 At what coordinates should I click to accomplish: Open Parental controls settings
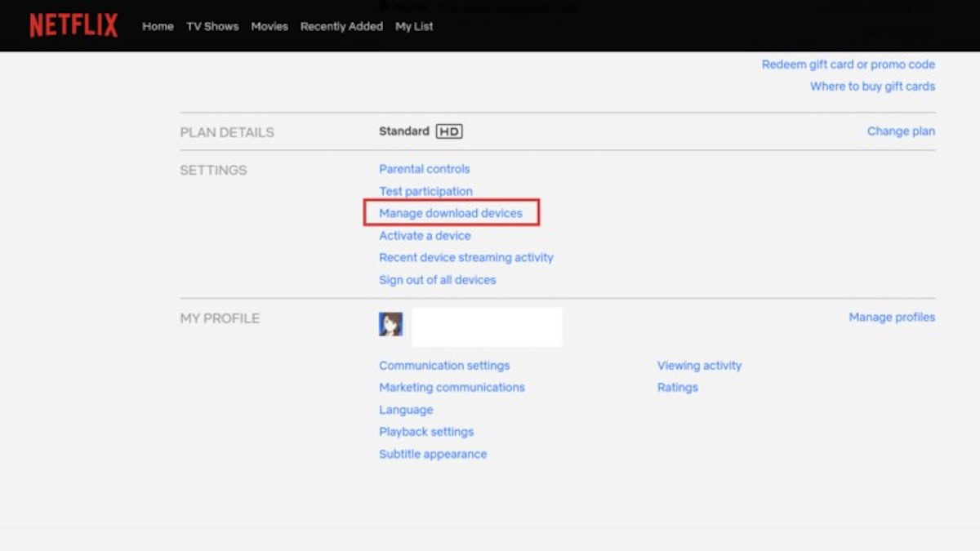point(425,169)
